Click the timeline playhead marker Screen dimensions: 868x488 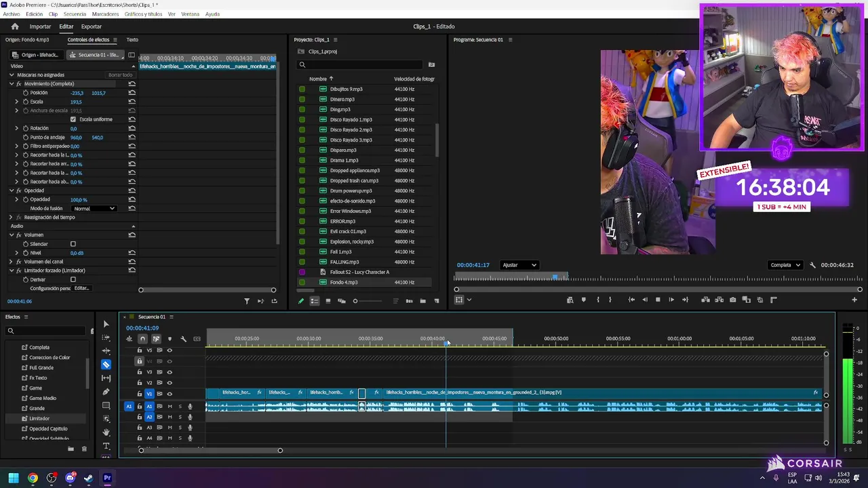446,344
